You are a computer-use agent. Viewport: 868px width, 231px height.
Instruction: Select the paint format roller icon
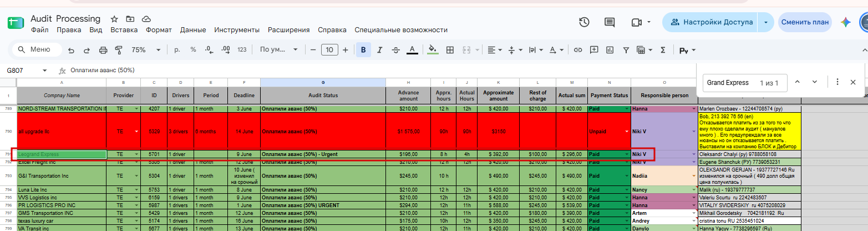(118, 50)
